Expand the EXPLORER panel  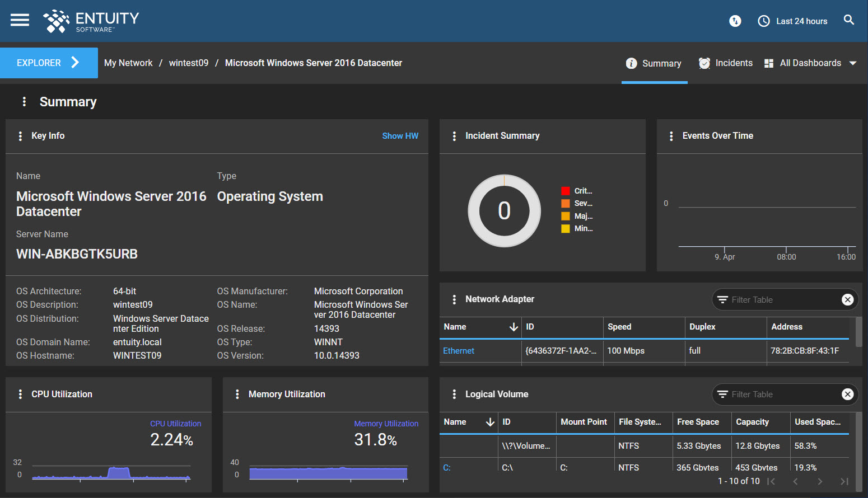tap(49, 63)
